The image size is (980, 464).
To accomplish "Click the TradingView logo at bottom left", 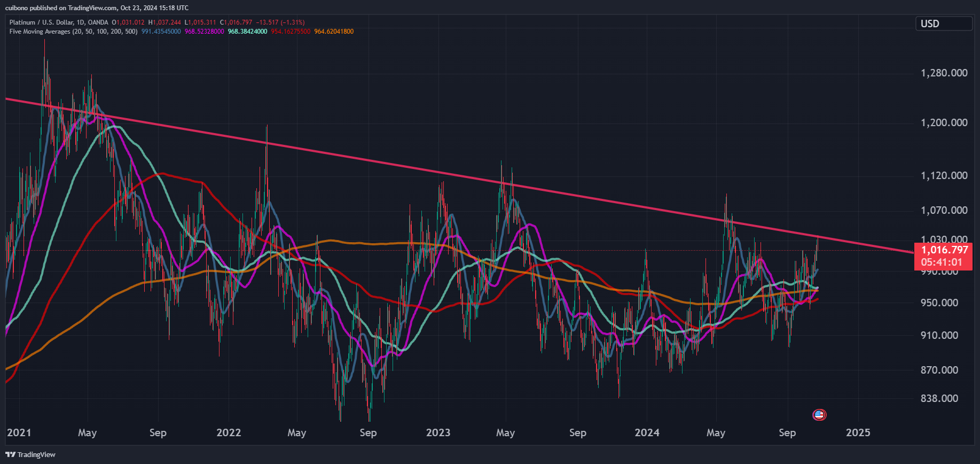I will click(x=30, y=454).
